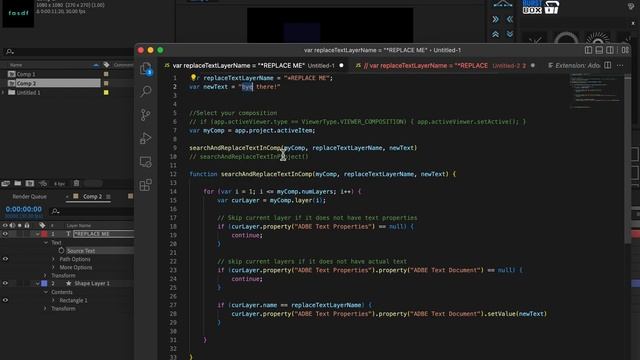Open Explorer in VS Code activity bar

click(146, 69)
